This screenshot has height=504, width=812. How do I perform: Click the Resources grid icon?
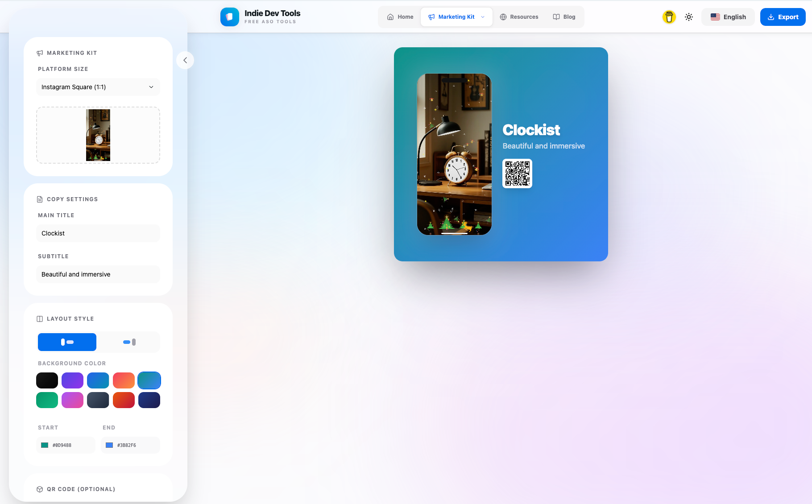(x=502, y=17)
